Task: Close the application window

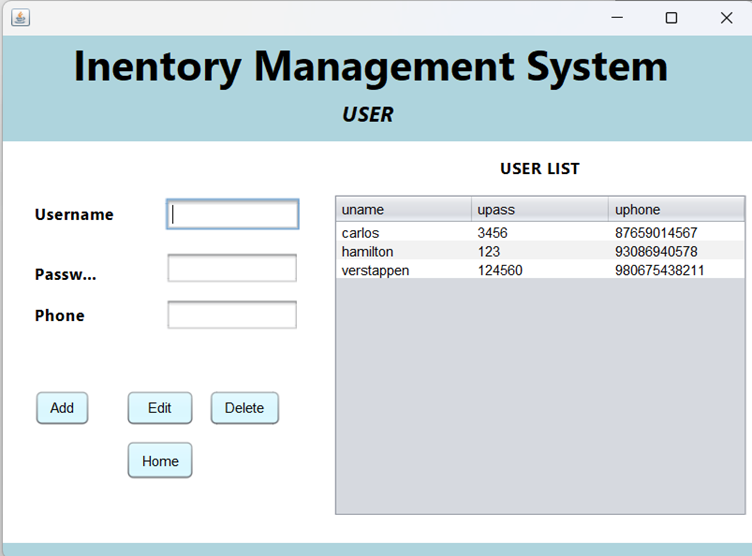Action: [x=727, y=18]
